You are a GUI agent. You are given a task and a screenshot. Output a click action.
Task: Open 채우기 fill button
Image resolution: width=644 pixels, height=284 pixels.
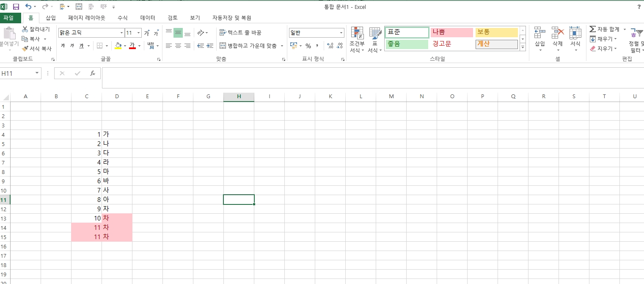tap(603, 39)
